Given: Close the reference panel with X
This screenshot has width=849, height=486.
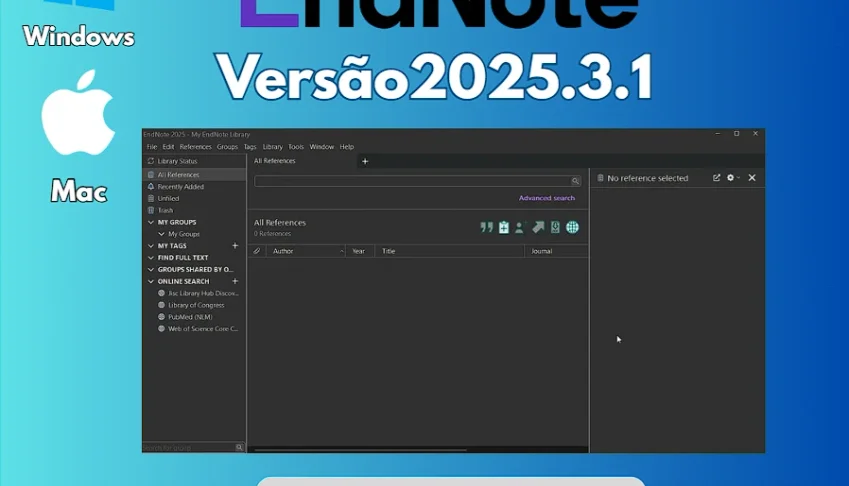Looking at the screenshot, I should (x=752, y=178).
